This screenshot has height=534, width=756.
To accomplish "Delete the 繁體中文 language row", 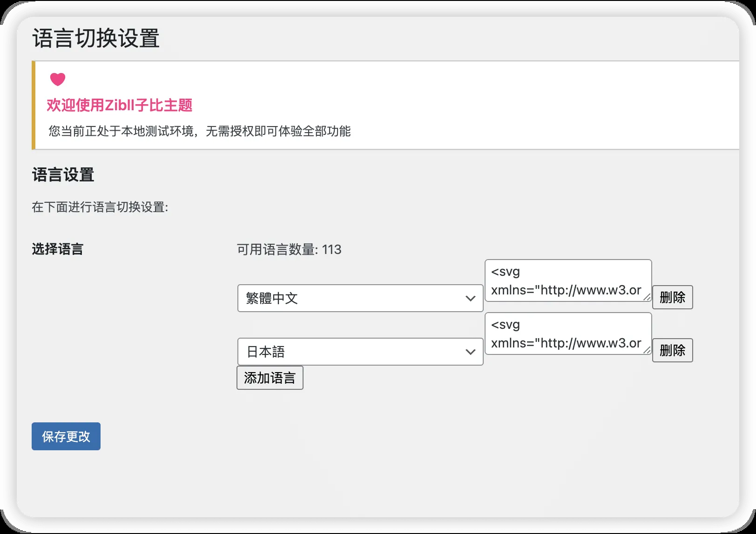I will click(x=672, y=297).
